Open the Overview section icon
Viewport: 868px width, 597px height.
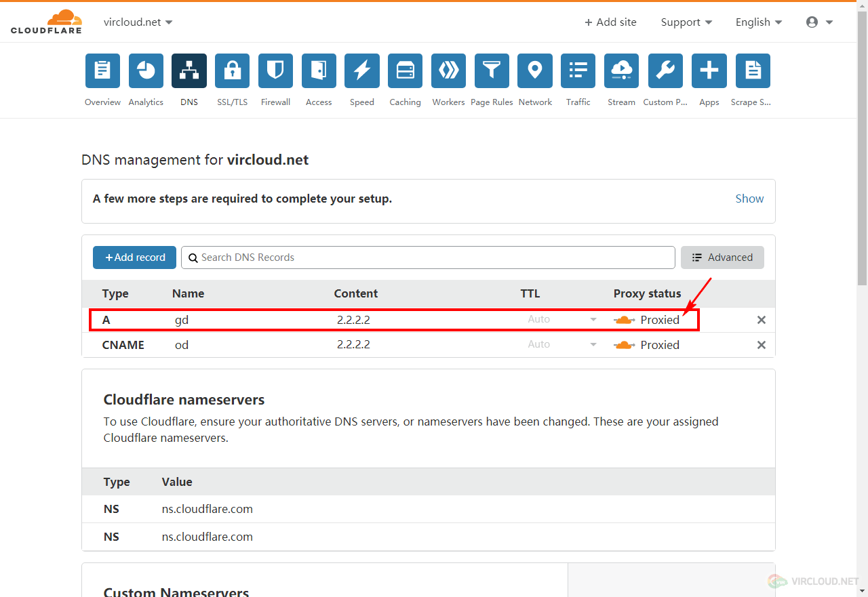click(102, 71)
